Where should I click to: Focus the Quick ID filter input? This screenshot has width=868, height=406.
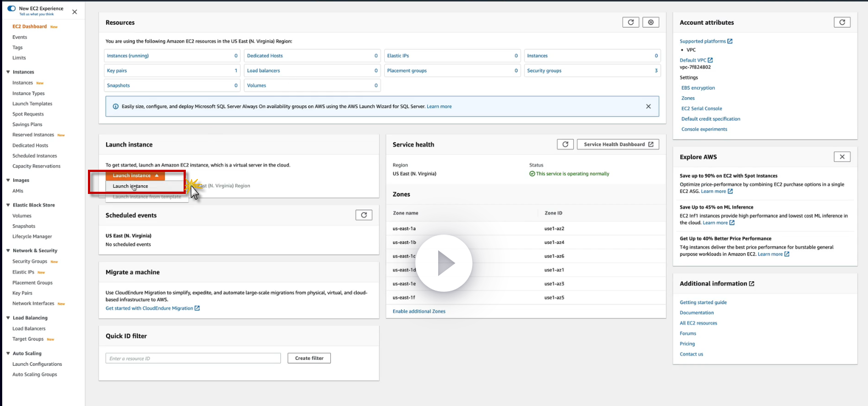193,359
